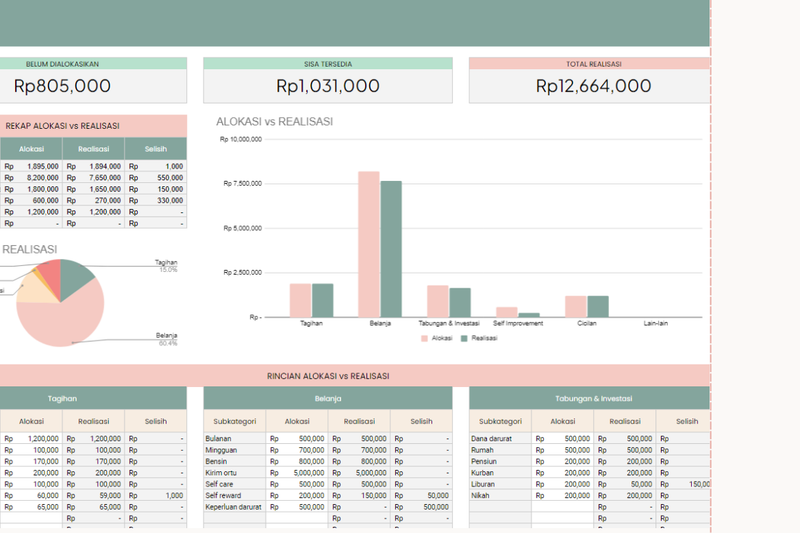Select the 50,000 Selisih cell for Self reward
The width and height of the screenshot is (800, 533).
[421, 495]
